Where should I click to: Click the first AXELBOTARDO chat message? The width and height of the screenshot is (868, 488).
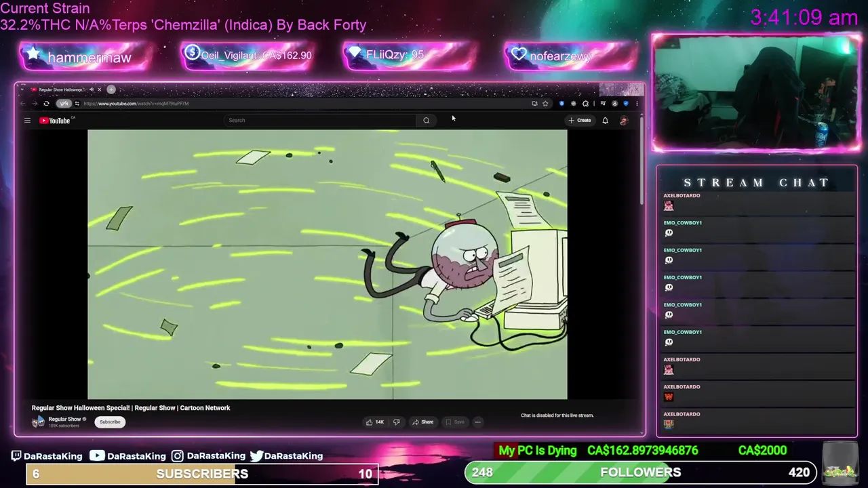tap(758, 203)
